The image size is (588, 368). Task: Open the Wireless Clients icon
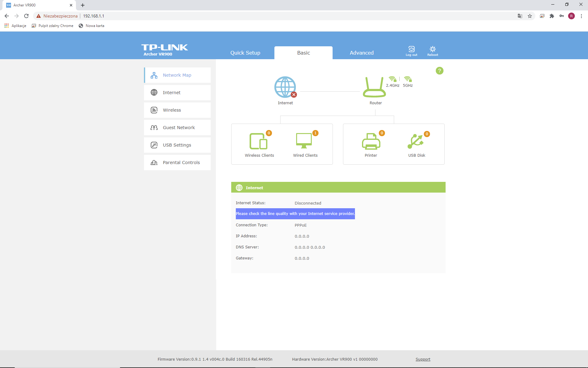coord(259,141)
